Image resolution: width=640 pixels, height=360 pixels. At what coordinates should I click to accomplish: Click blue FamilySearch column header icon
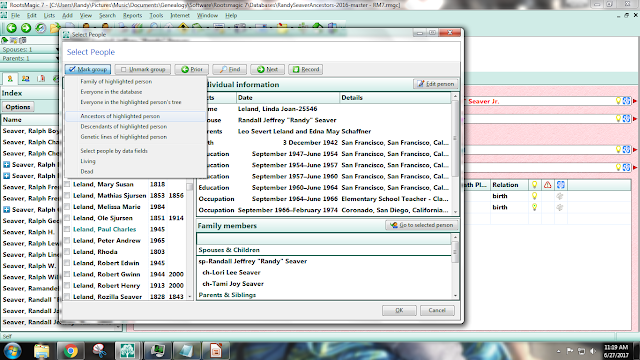tap(560, 185)
